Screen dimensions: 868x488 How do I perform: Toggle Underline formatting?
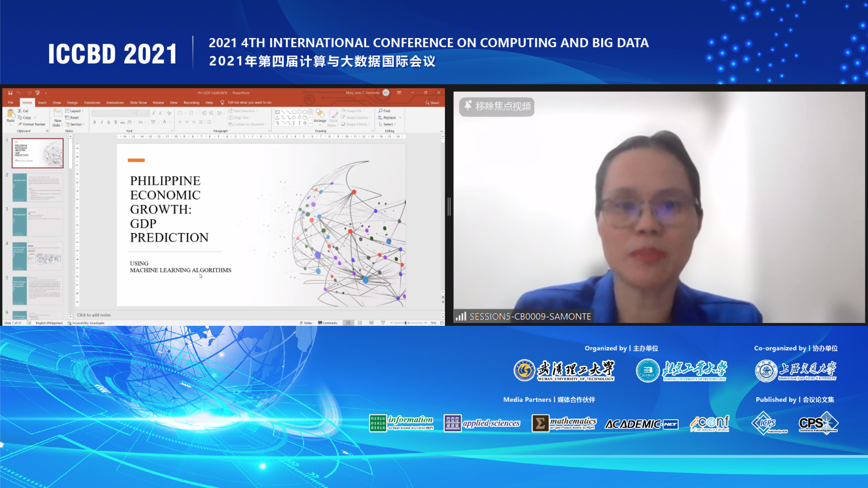[x=108, y=122]
